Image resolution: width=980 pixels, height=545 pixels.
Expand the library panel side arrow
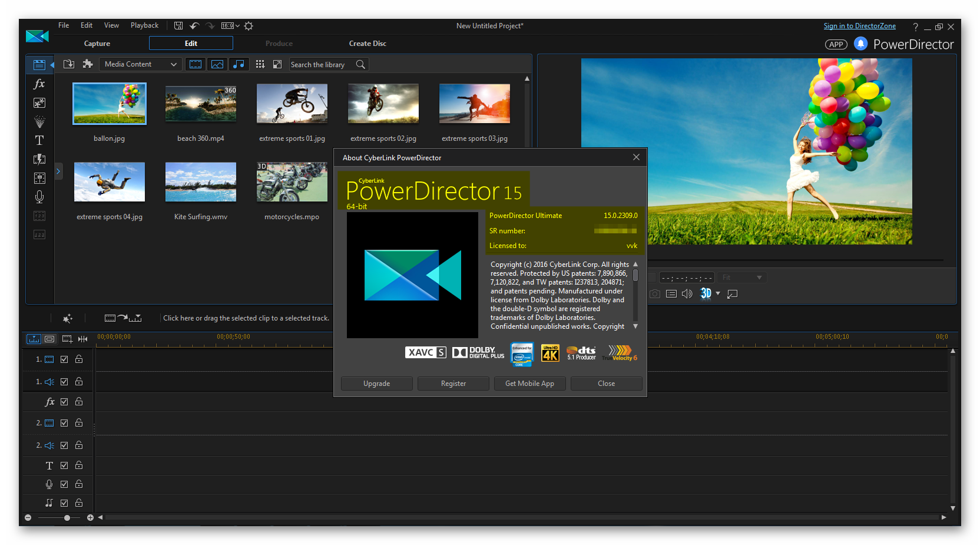click(58, 171)
